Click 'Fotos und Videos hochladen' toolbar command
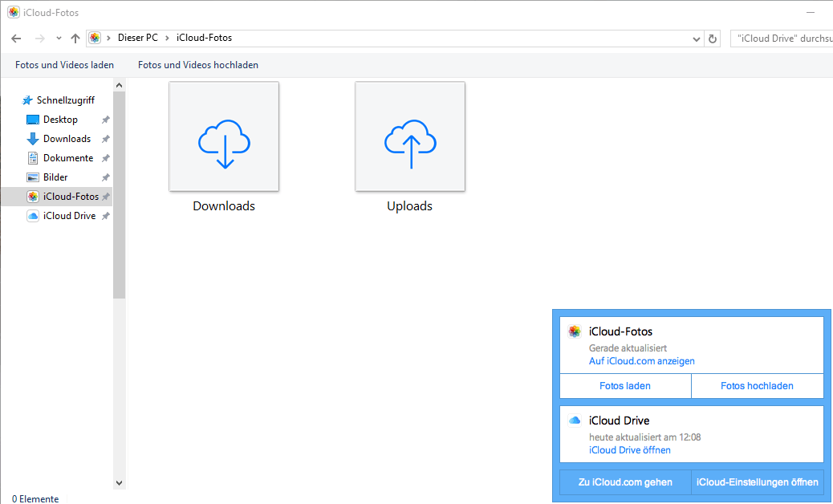The width and height of the screenshot is (833, 504). (x=198, y=65)
